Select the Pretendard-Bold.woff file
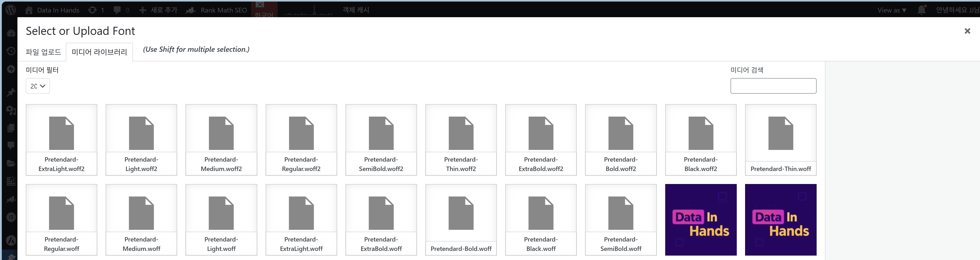The image size is (980, 260). click(x=461, y=220)
